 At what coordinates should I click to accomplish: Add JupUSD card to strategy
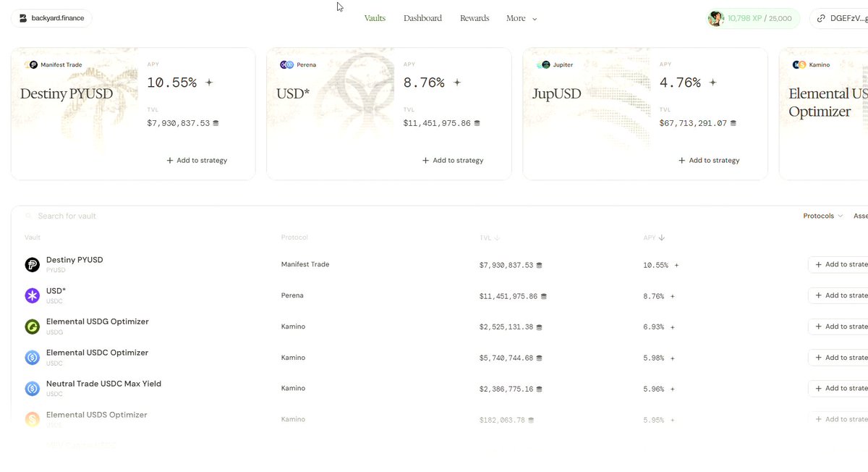point(709,160)
